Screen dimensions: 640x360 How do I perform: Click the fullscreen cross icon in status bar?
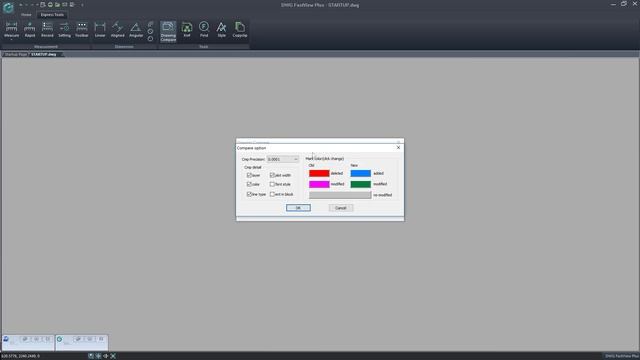[x=113, y=356]
